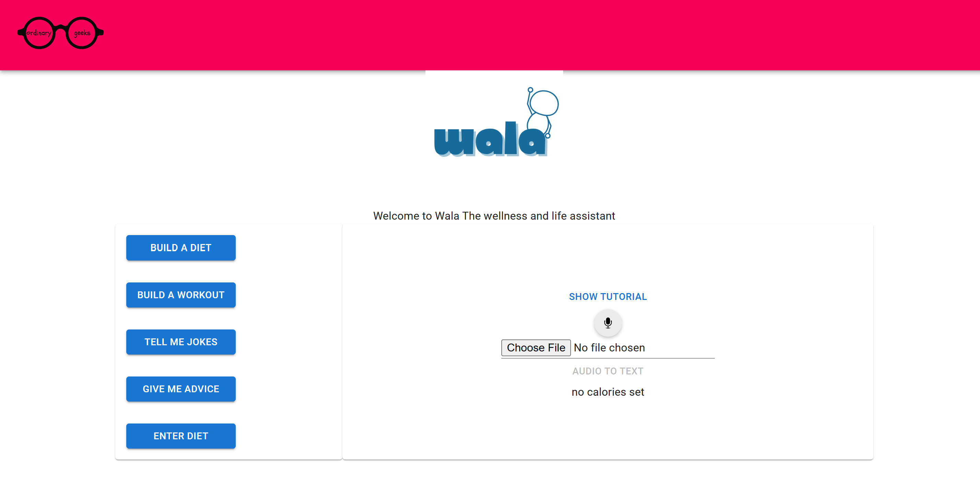Click the Choose File upload button
The width and height of the screenshot is (980, 499).
coord(536,348)
